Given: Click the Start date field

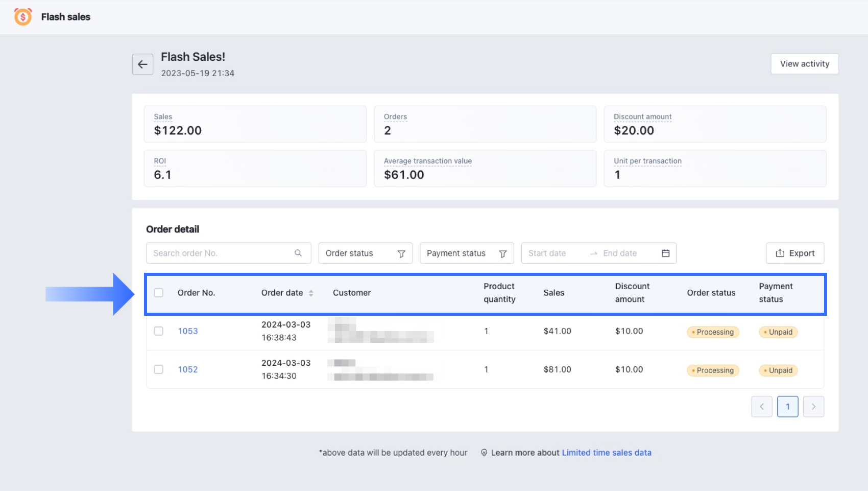Looking at the screenshot, I should click(x=551, y=253).
